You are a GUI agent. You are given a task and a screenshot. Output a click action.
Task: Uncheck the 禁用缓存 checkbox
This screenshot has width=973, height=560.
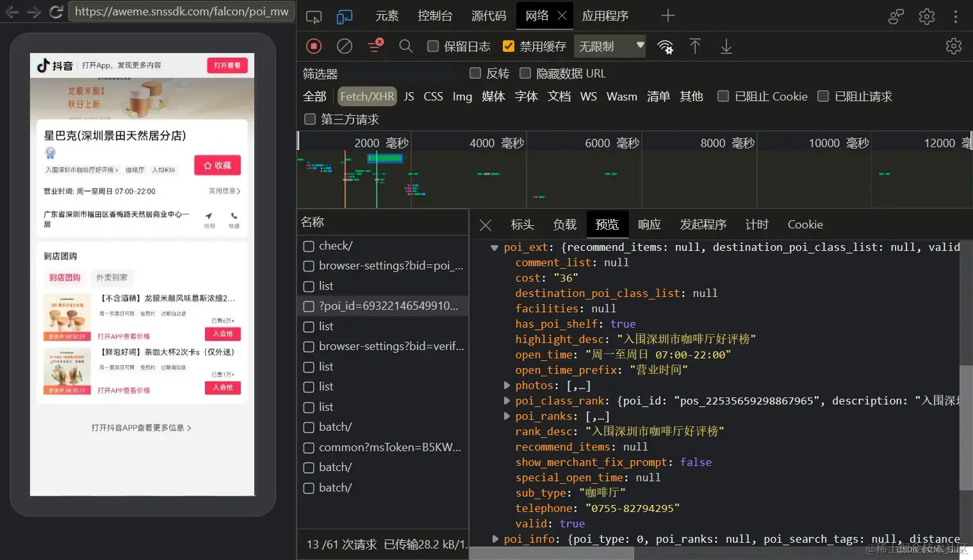tap(509, 46)
